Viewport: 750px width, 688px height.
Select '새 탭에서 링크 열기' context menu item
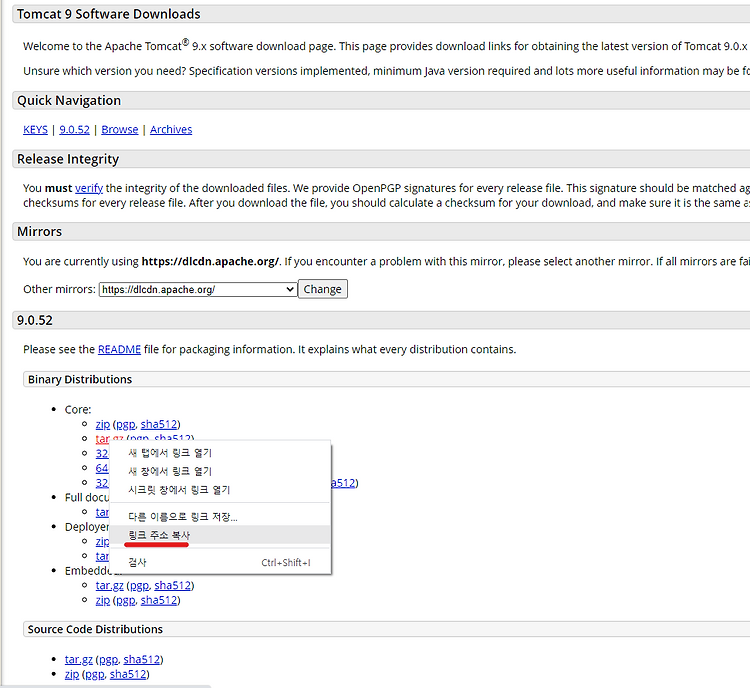[x=221, y=453]
